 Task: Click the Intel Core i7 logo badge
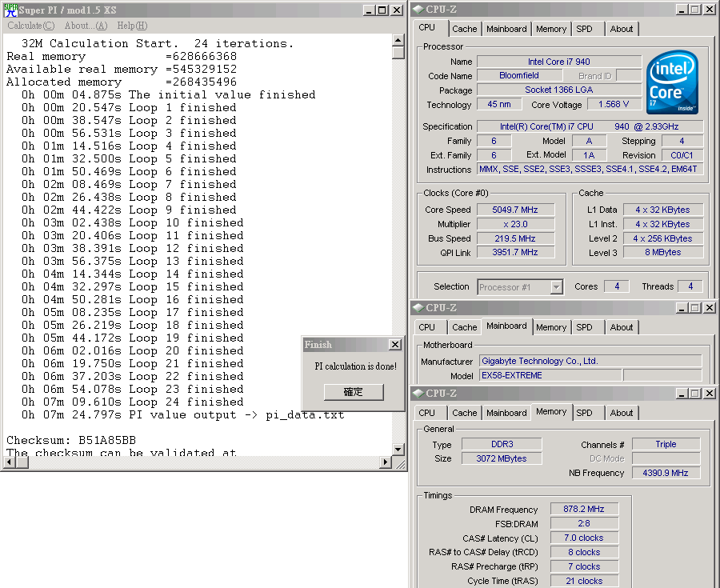pyautogui.click(x=672, y=82)
